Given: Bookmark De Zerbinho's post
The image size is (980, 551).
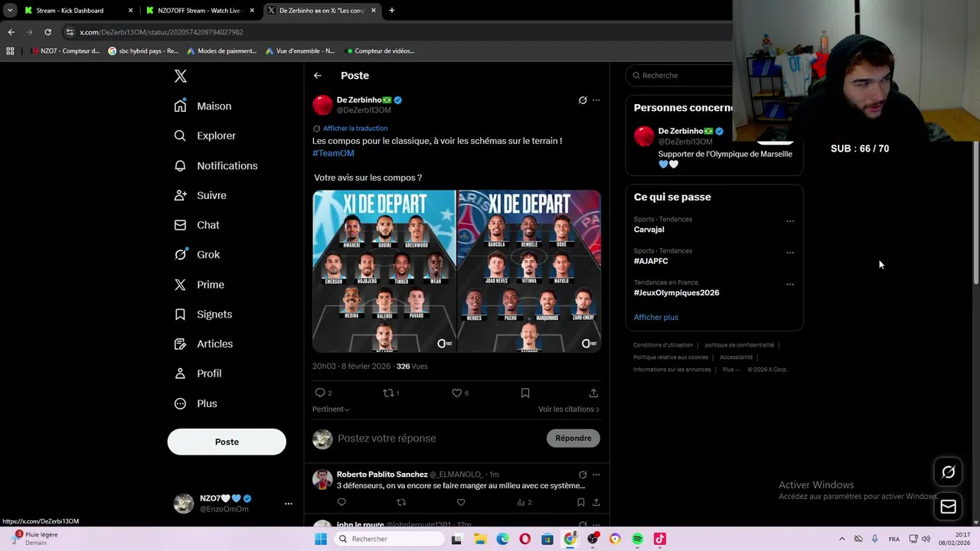Looking at the screenshot, I should pos(525,393).
